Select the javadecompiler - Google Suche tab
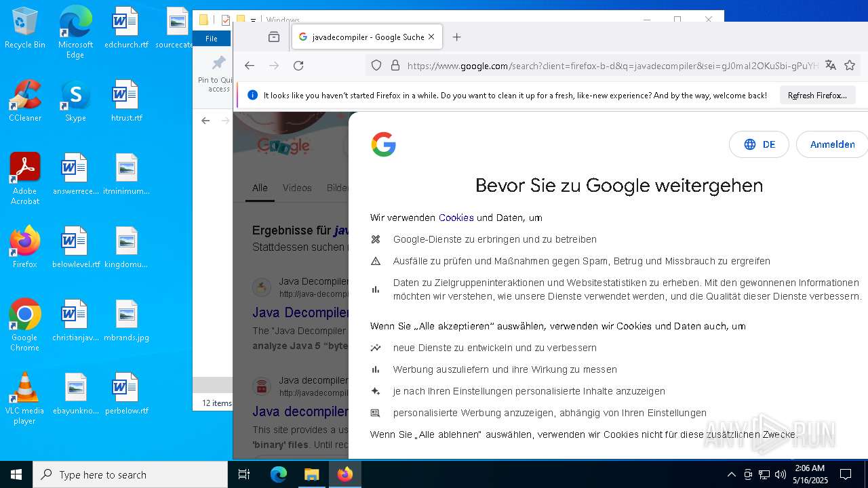 (367, 37)
